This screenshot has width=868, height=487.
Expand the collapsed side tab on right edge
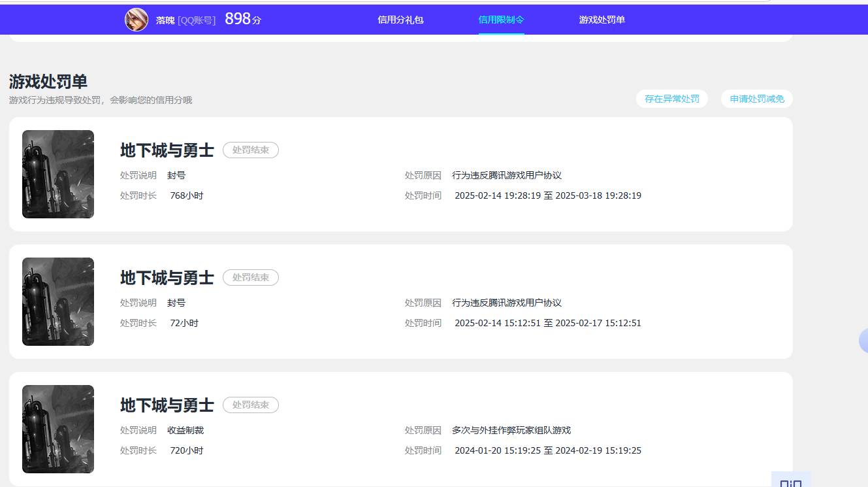point(863,340)
